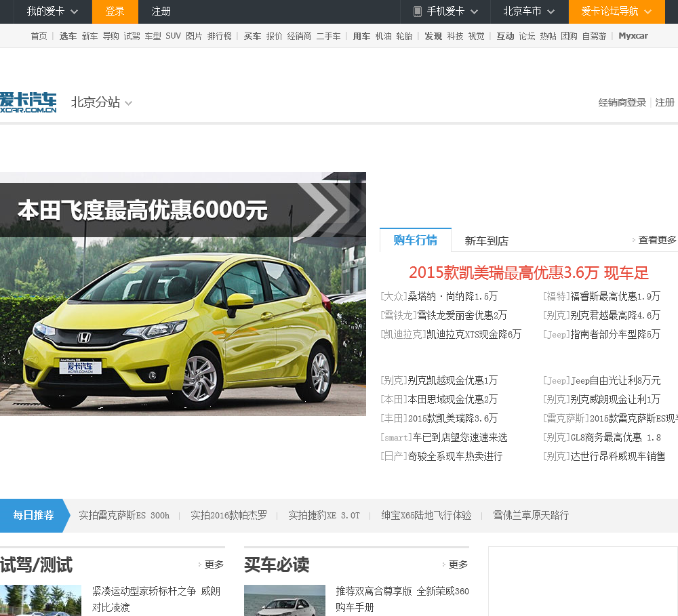The height and width of the screenshot is (616, 678).
Task: Open 排行榜 in the navigation bar
Action: 219,36
